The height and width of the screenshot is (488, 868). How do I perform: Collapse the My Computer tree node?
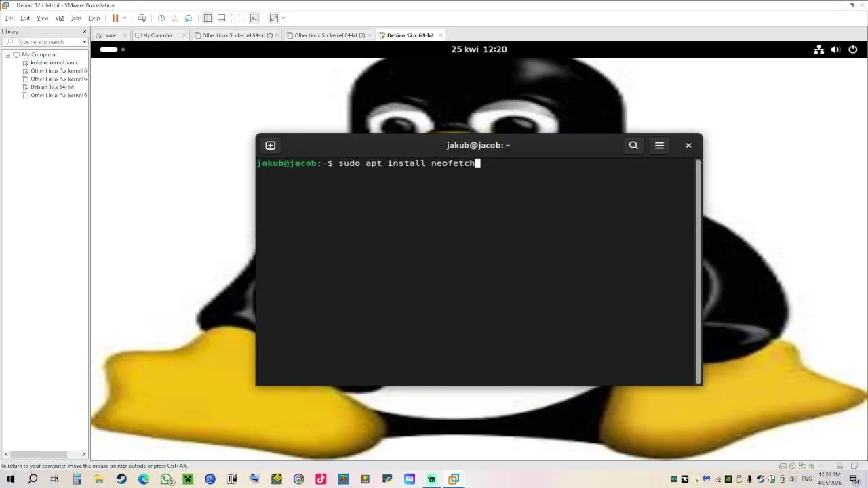(8, 54)
